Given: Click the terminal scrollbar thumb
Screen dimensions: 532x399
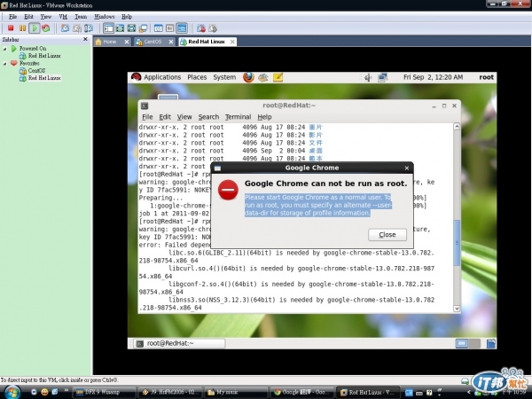Looking at the screenshot, I should [457, 243].
